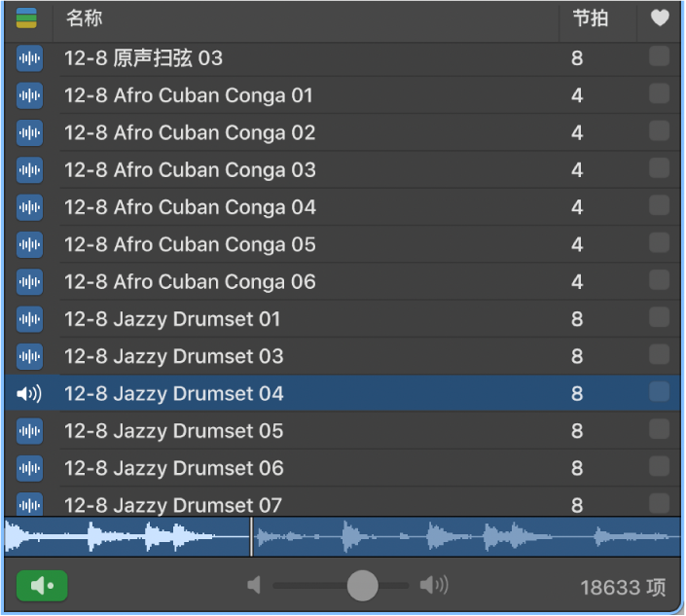
Task: Click the favorites heart column header
Action: (660, 18)
